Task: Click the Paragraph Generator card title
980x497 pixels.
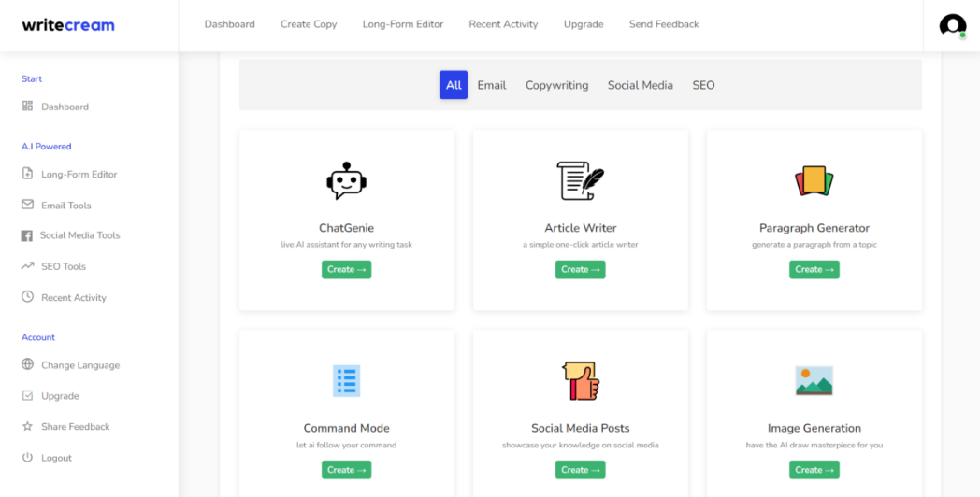Action: [814, 228]
